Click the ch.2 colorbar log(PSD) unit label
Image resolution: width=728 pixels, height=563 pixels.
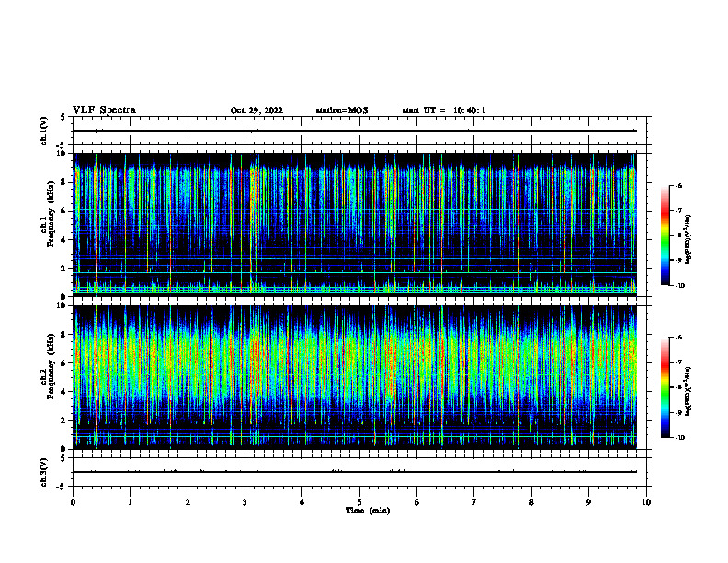pyautogui.click(x=688, y=391)
